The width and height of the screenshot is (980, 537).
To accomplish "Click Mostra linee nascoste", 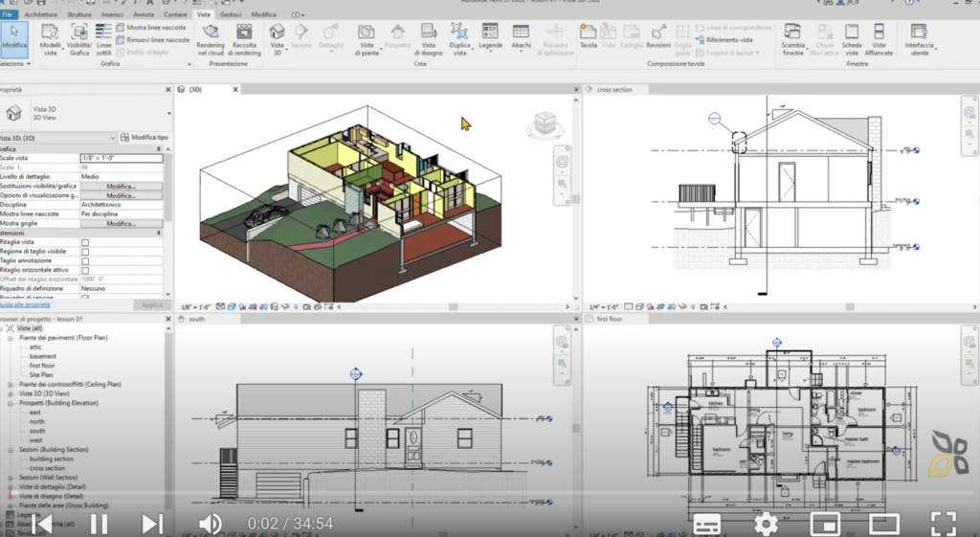I will pyautogui.click(x=151, y=28).
